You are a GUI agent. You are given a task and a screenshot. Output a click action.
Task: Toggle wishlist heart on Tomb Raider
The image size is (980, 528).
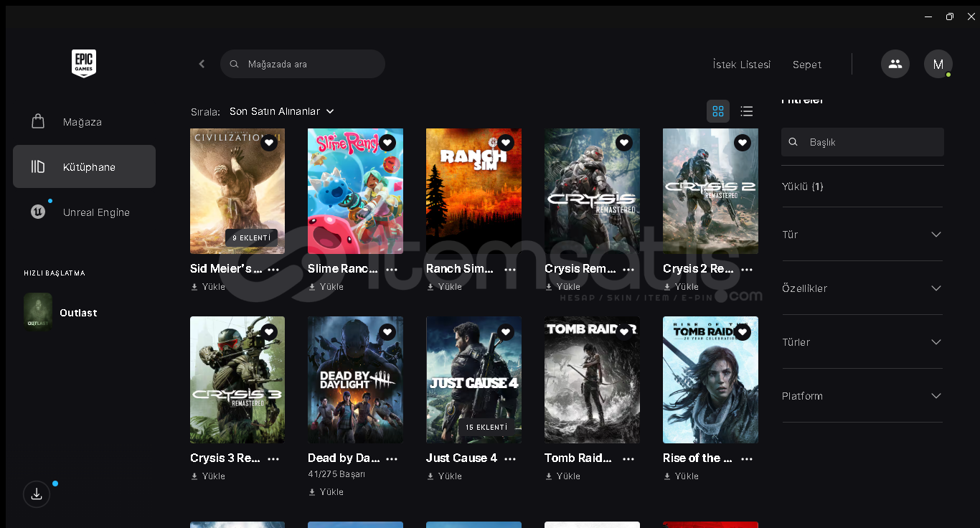coord(624,332)
